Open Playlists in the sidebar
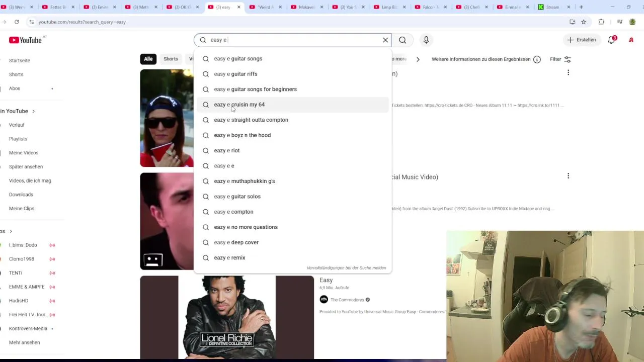Image resolution: width=644 pixels, height=362 pixels. (x=18, y=139)
